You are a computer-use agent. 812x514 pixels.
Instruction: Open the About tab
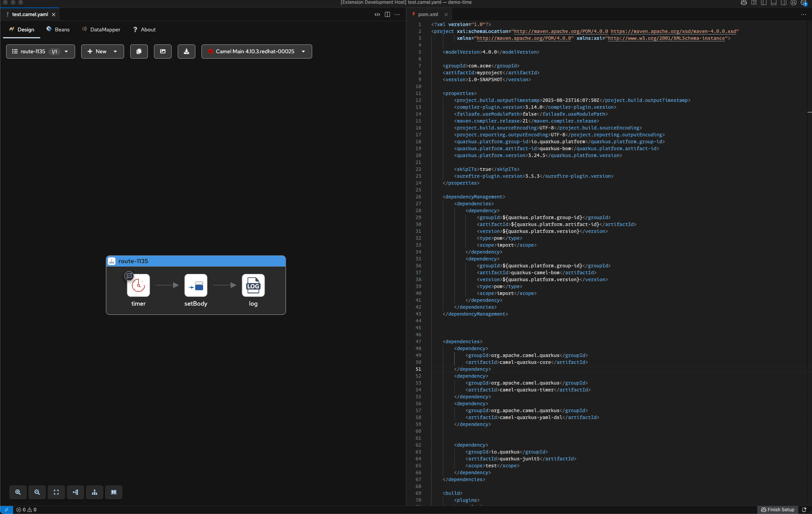pos(144,29)
